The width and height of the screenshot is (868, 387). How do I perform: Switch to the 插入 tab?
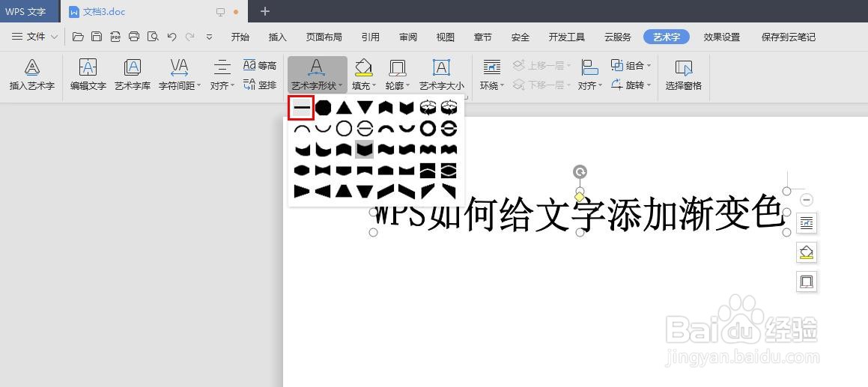(x=277, y=37)
